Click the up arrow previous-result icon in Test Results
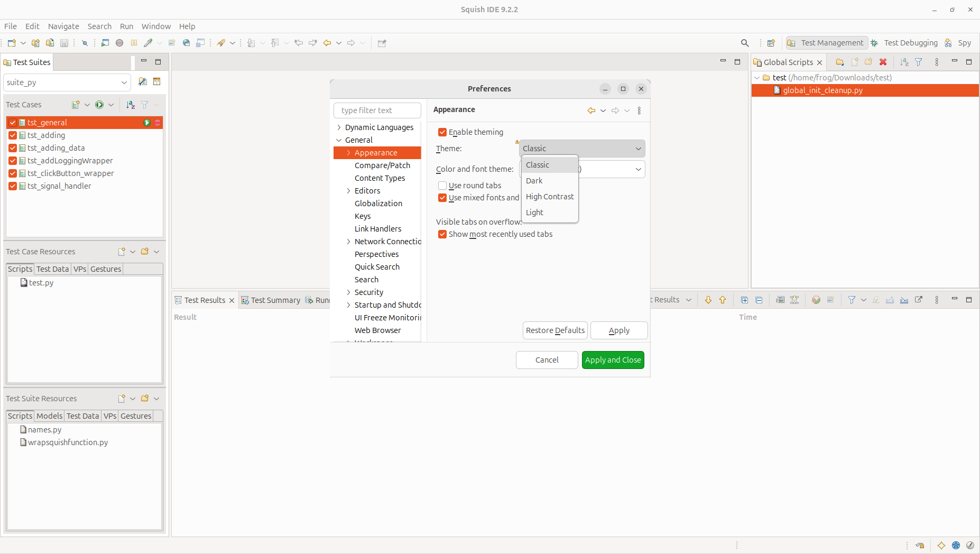This screenshot has width=980, height=554. pos(723,300)
